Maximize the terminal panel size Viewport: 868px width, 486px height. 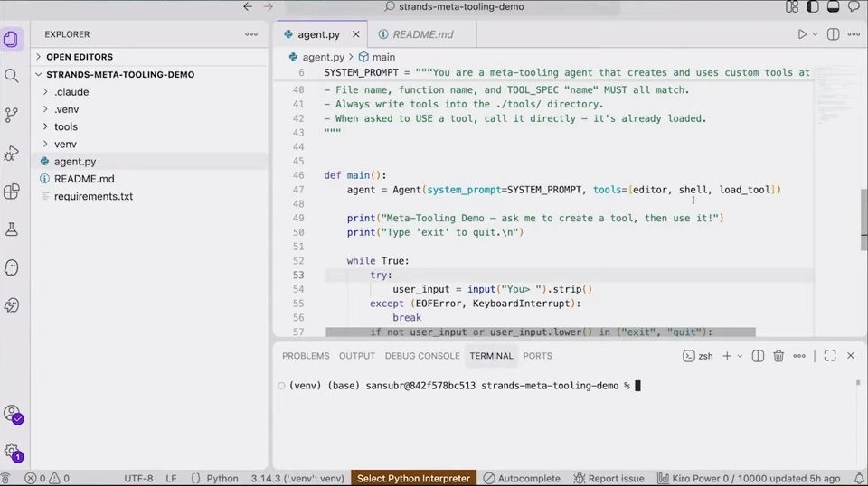pyautogui.click(x=830, y=356)
